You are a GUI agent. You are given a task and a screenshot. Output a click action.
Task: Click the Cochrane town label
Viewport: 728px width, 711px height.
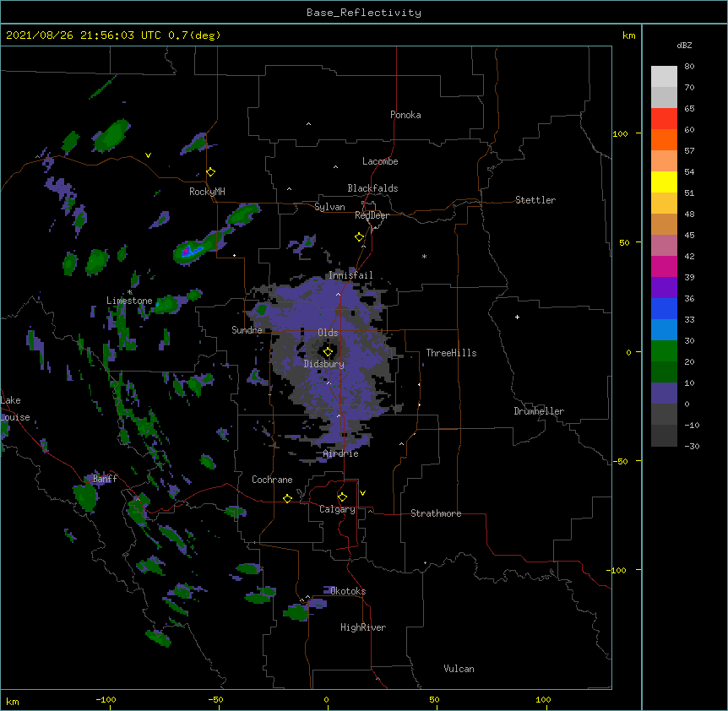coord(272,480)
